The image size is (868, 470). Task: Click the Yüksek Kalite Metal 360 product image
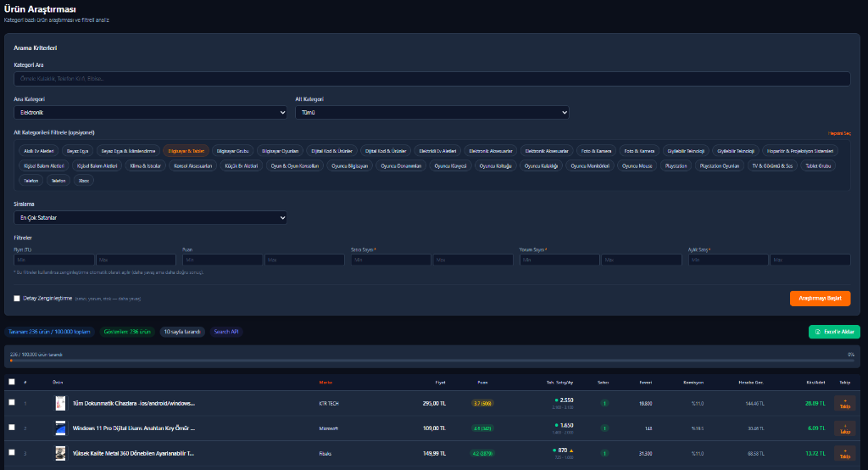pos(60,453)
